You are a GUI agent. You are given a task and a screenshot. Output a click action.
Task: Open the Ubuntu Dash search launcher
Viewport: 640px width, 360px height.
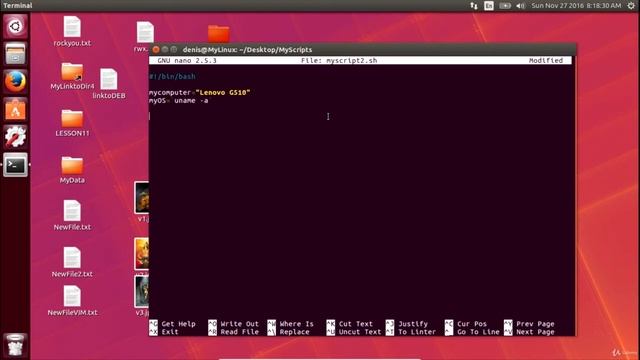point(15,27)
